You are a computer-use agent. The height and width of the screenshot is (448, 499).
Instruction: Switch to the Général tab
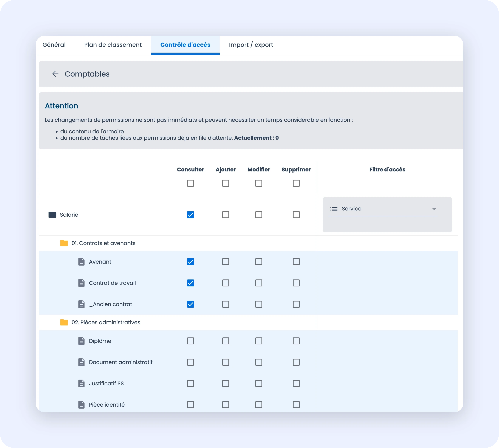click(54, 45)
